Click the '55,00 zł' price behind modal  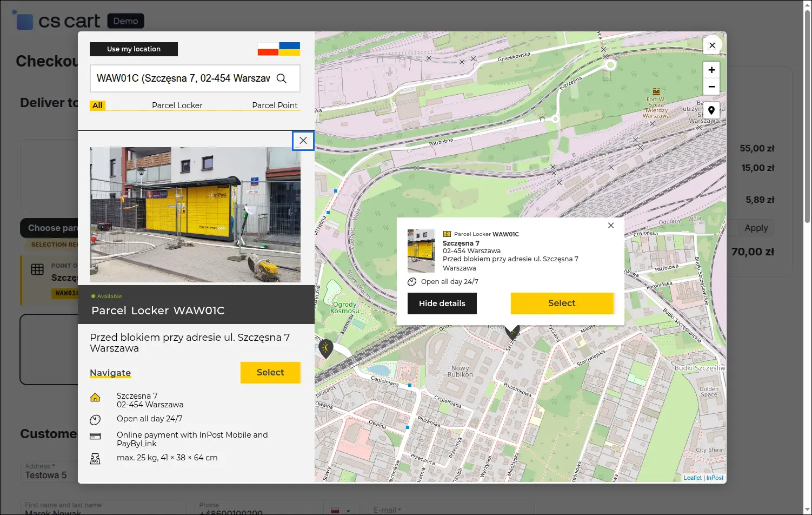point(757,148)
